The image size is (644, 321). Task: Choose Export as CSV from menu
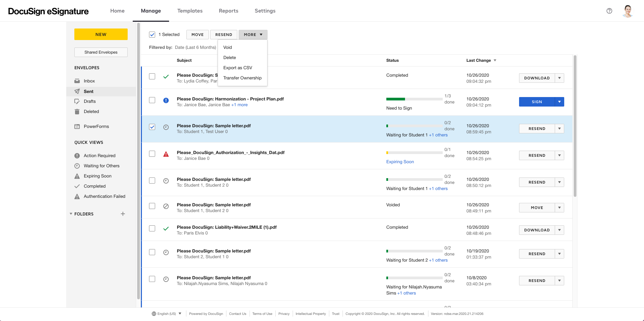(242, 68)
